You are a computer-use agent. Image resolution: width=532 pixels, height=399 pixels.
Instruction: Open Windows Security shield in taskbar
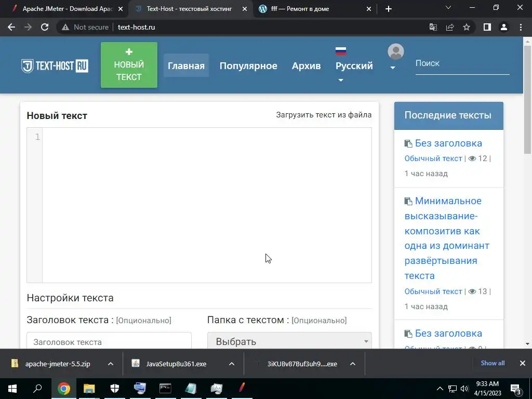(x=115, y=389)
